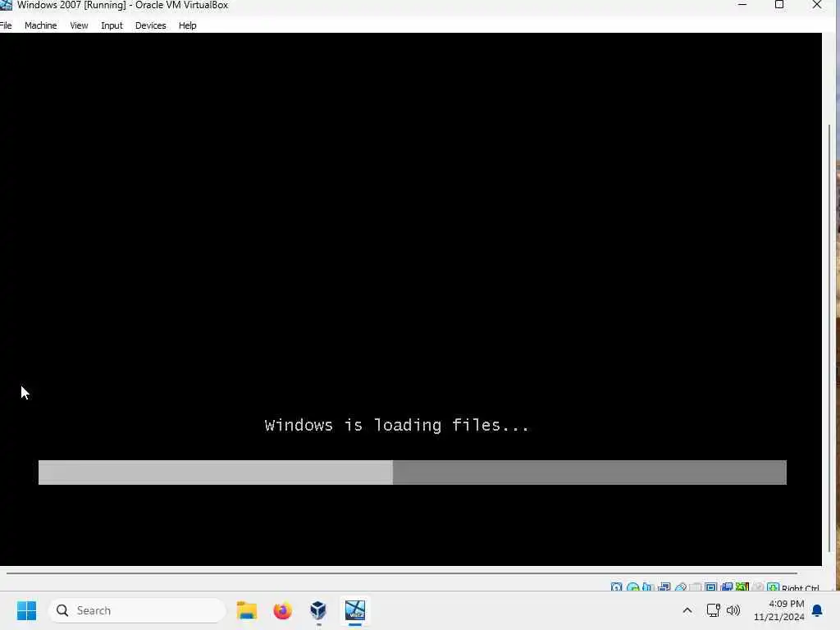Click the audio status icon in VM status bar
This screenshot has width=840, height=630.
click(648, 587)
